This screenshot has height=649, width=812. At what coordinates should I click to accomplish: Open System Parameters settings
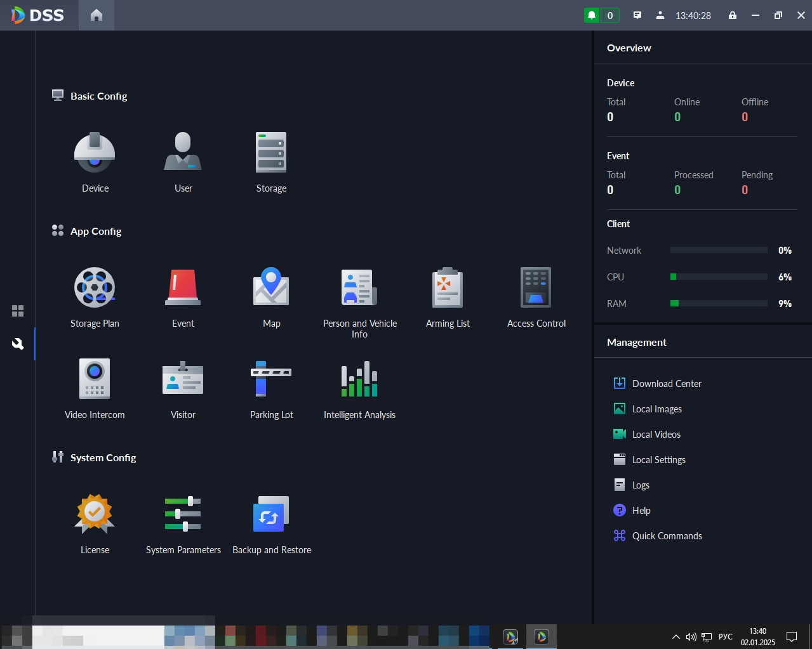(x=183, y=514)
